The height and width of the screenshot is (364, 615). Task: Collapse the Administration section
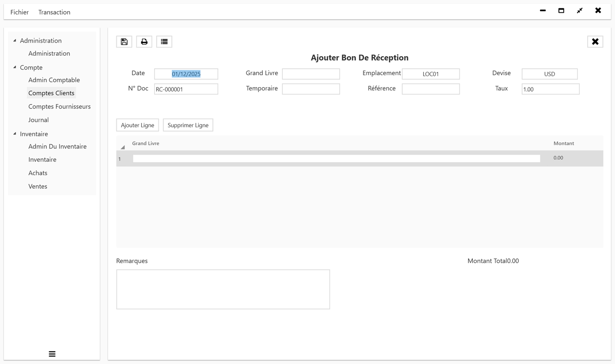click(15, 40)
